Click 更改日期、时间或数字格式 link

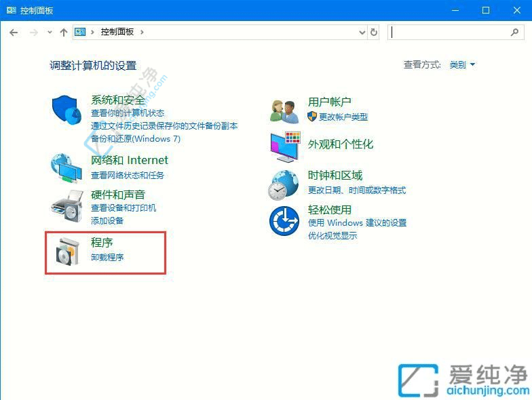click(357, 190)
